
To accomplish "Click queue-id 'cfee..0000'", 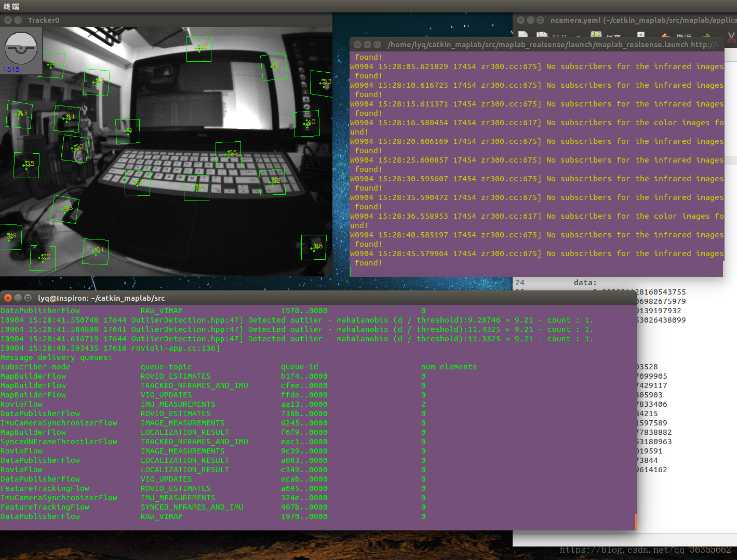I will (x=304, y=385).
